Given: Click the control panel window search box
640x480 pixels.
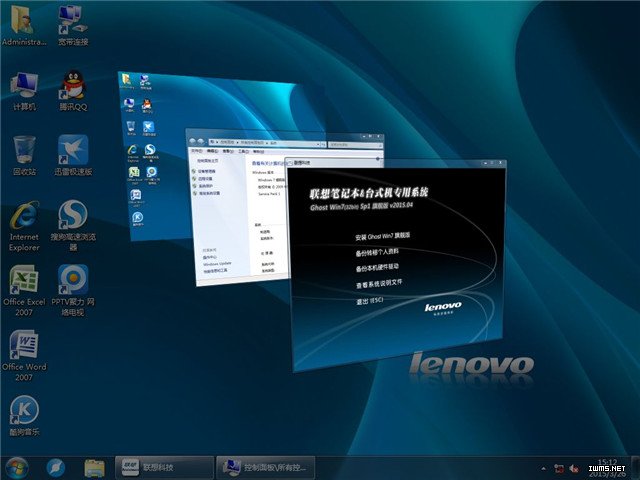Looking at the screenshot, I should pos(356,145).
